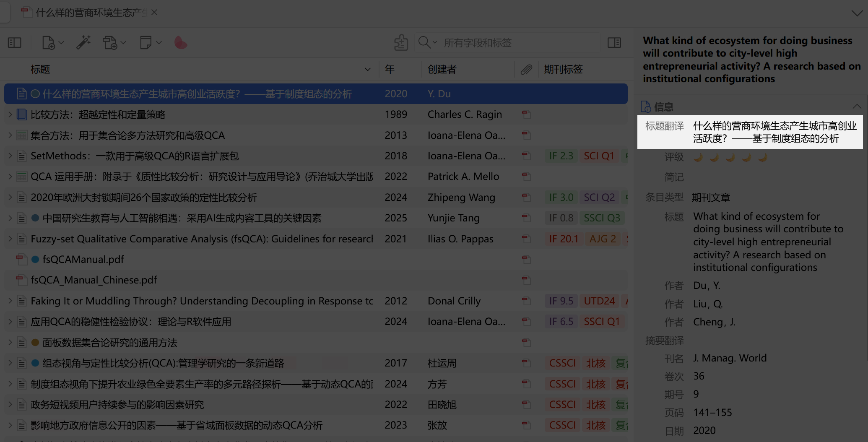Sort items by the 年 column
The height and width of the screenshot is (442, 868).
click(x=390, y=69)
